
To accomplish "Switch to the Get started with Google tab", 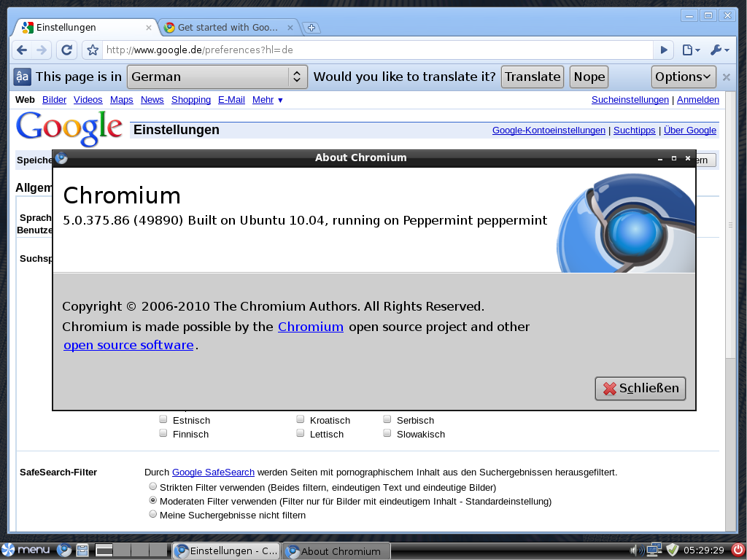I will click(x=228, y=28).
